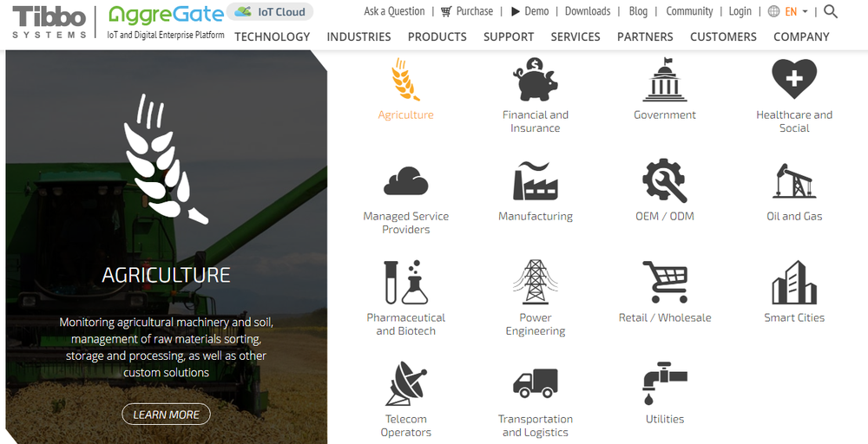Click the Utilities water tap icon
Screen dimensions: 868x444
point(664,383)
